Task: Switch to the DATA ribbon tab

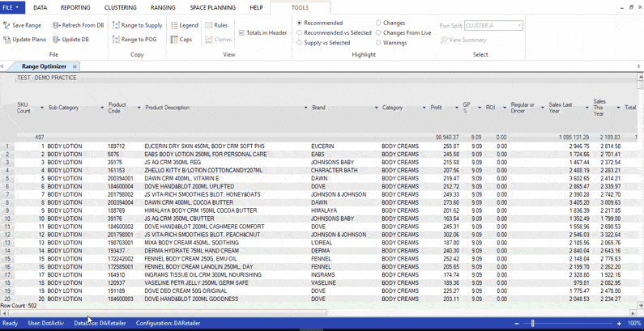Action: pos(40,7)
